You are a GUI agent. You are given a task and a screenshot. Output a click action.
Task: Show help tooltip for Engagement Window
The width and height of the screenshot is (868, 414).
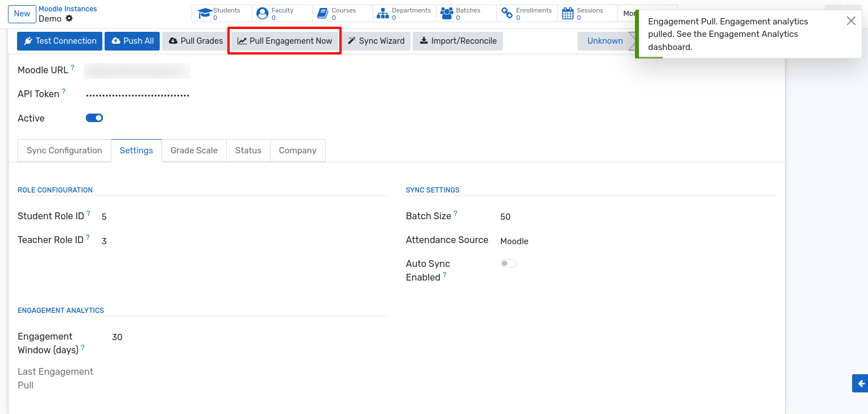pyautogui.click(x=82, y=347)
